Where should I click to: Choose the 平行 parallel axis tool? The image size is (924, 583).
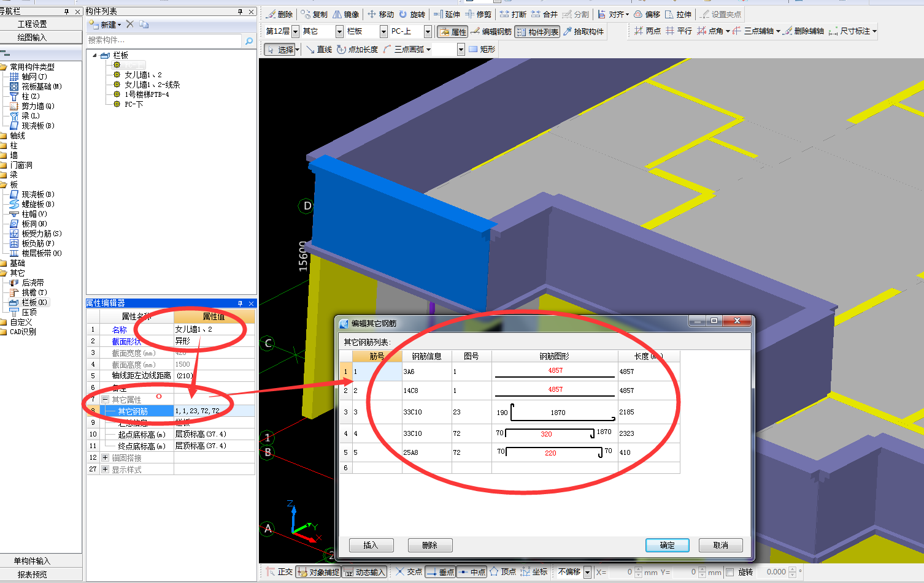click(679, 31)
